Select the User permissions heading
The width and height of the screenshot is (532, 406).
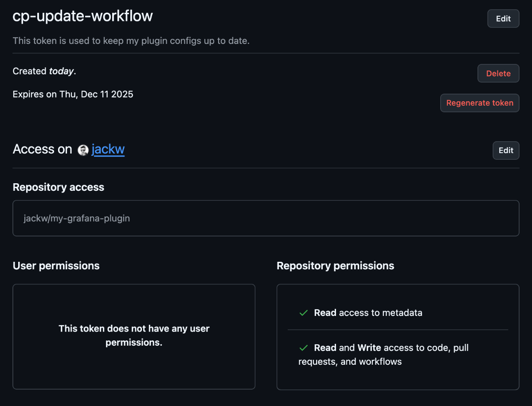pyautogui.click(x=56, y=266)
